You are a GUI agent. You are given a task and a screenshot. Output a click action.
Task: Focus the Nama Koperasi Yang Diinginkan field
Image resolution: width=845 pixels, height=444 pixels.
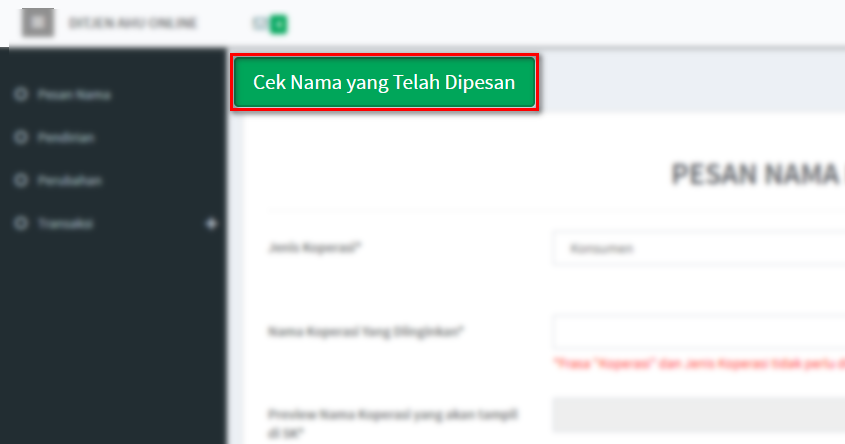[698, 331]
